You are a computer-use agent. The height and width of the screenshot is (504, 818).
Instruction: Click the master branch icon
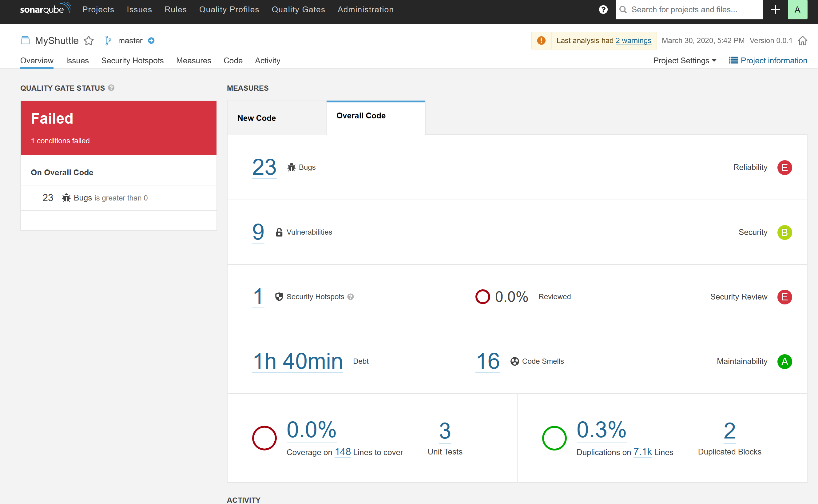pos(108,41)
